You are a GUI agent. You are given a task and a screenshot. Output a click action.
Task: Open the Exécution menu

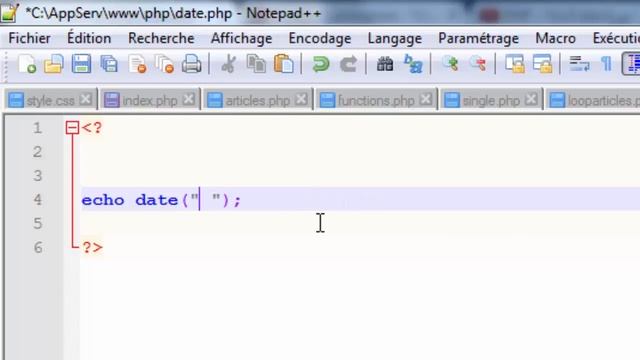(616, 38)
